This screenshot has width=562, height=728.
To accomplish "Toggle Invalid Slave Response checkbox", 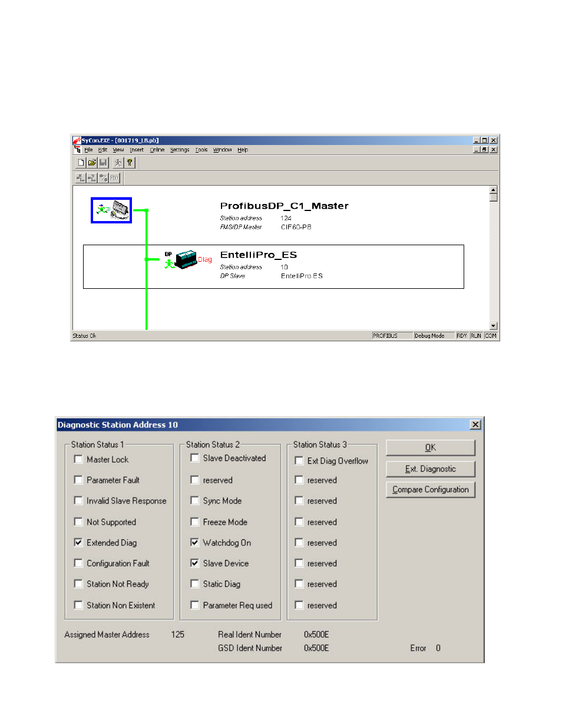I will (78, 500).
